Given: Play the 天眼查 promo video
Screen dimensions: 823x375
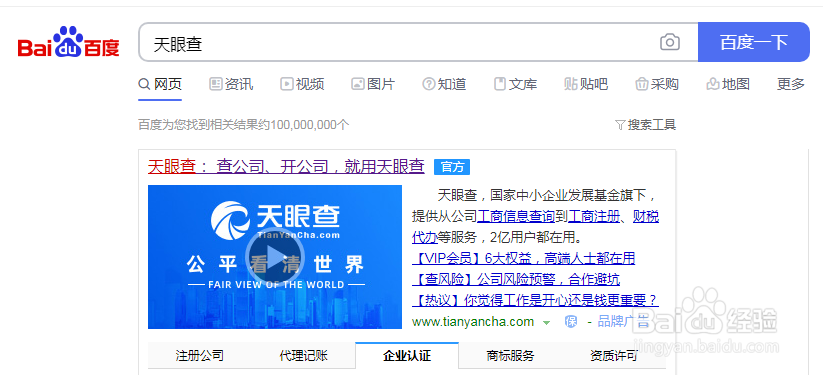Looking at the screenshot, I should coord(275,257).
